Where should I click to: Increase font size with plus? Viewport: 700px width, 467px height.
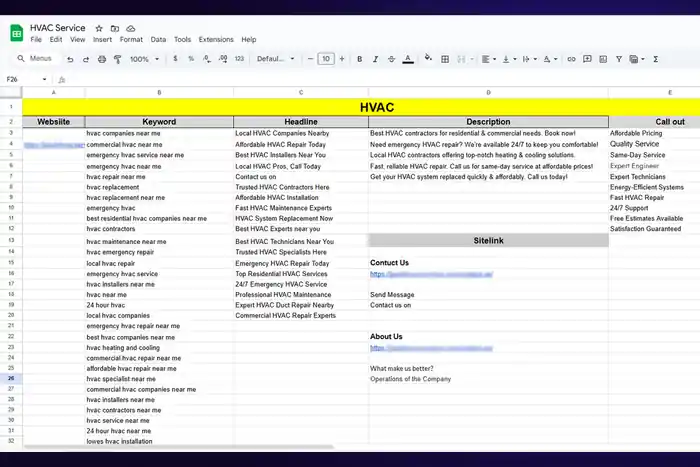tap(342, 59)
